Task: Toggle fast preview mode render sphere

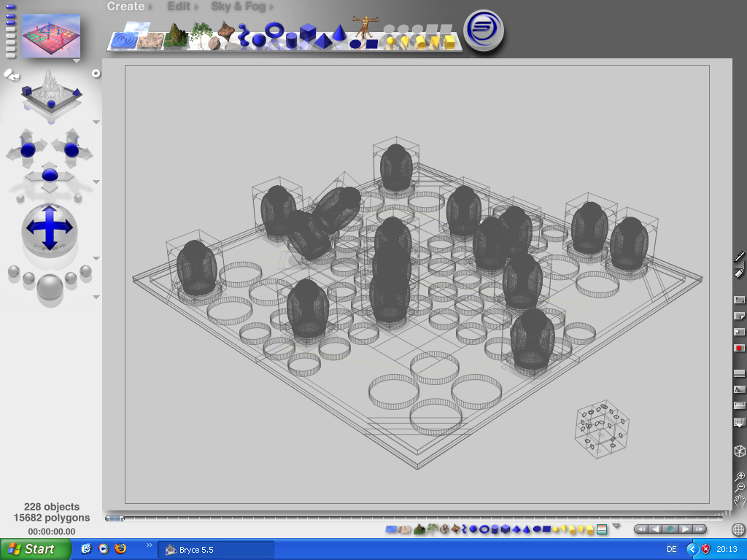Action: pyautogui.click(x=29, y=278)
